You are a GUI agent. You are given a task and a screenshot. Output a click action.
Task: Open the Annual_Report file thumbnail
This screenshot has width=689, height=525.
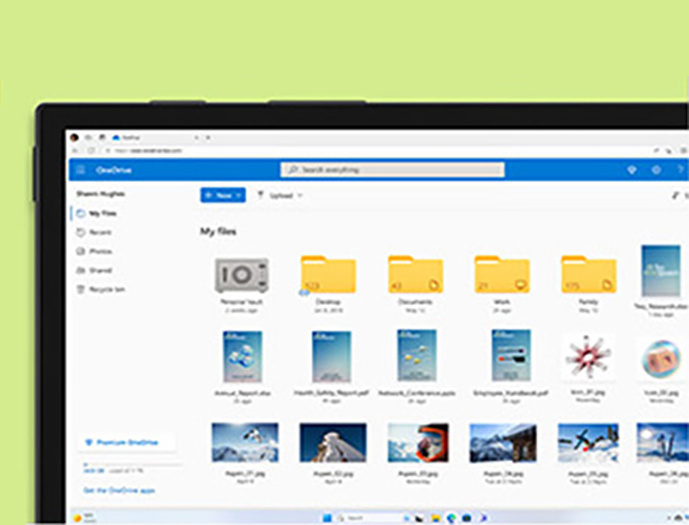pyautogui.click(x=241, y=356)
